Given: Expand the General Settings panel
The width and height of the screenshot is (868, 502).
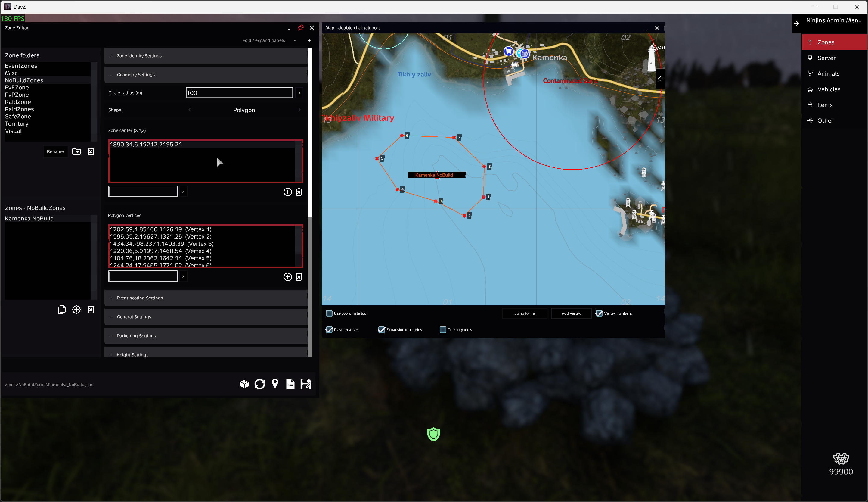Looking at the screenshot, I should tap(206, 317).
